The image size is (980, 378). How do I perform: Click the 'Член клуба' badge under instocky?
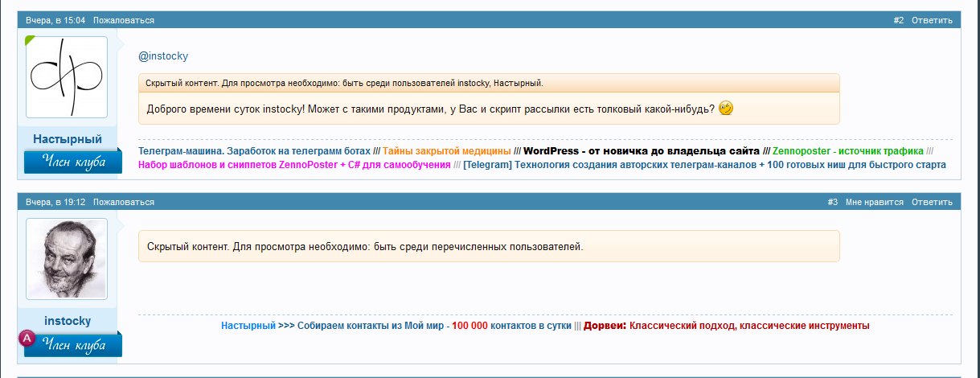72,344
